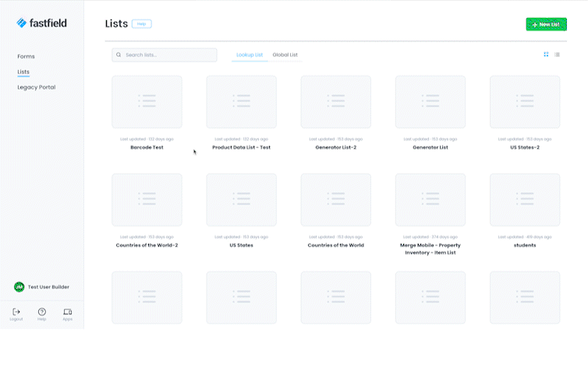Open the students list thumbnail

tap(524, 200)
